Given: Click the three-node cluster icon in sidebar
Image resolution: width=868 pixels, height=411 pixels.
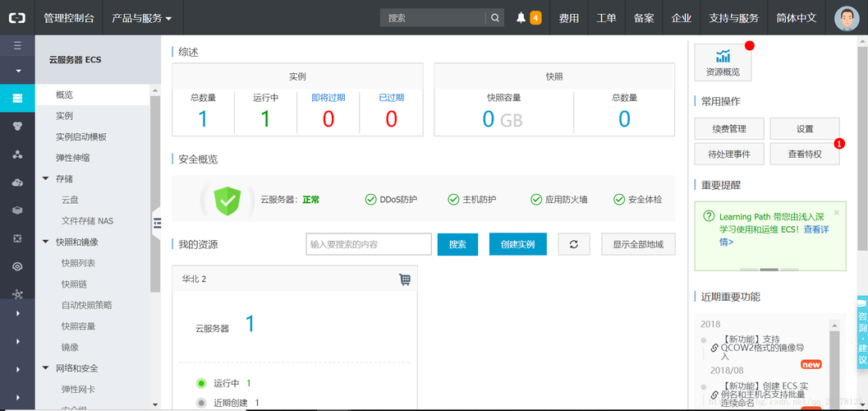Looking at the screenshot, I should (x=17, y=154).
